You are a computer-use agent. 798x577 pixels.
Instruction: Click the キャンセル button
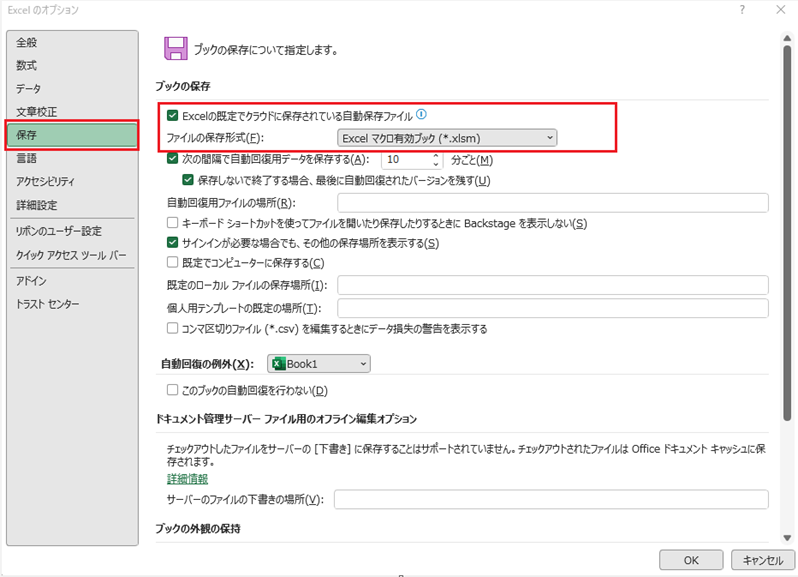coord(762,560)
